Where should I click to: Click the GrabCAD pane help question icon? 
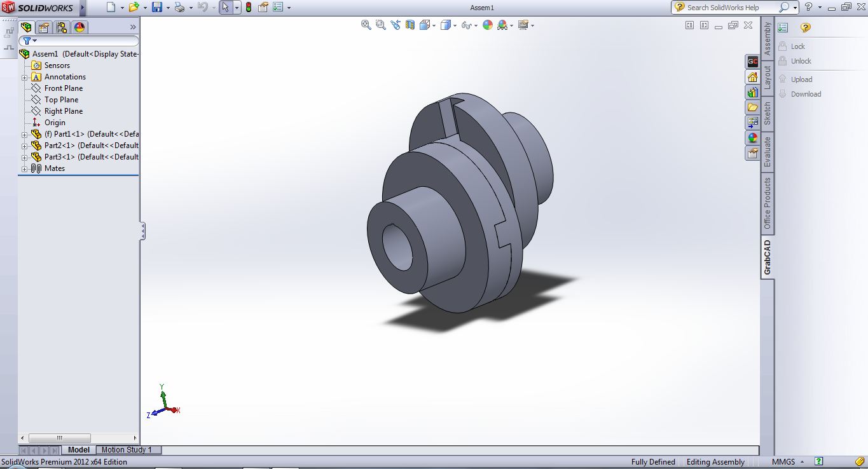pyautogui.click(x=805, y=28)
